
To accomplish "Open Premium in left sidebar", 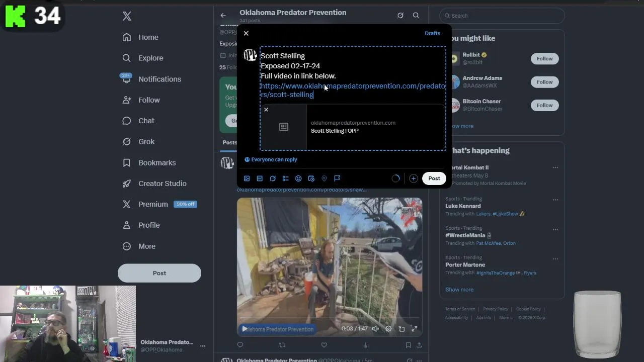I will coord(159,204).
